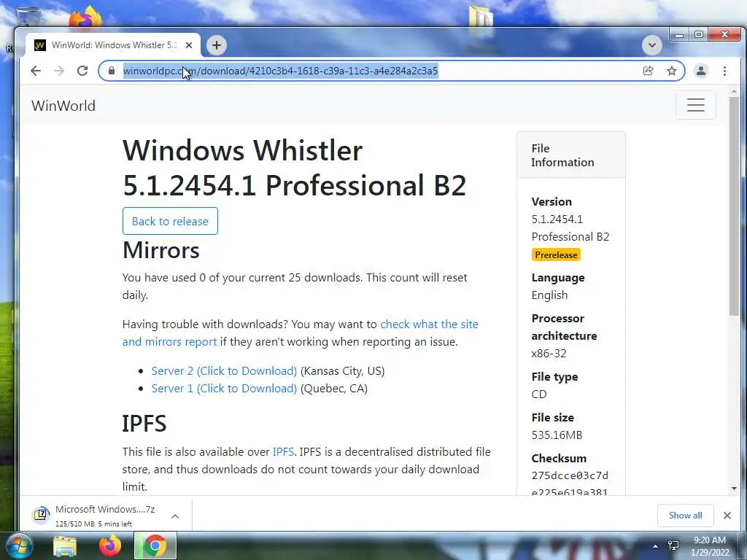
Task: Click the IPFS section heading
Action: coord(144,424)
